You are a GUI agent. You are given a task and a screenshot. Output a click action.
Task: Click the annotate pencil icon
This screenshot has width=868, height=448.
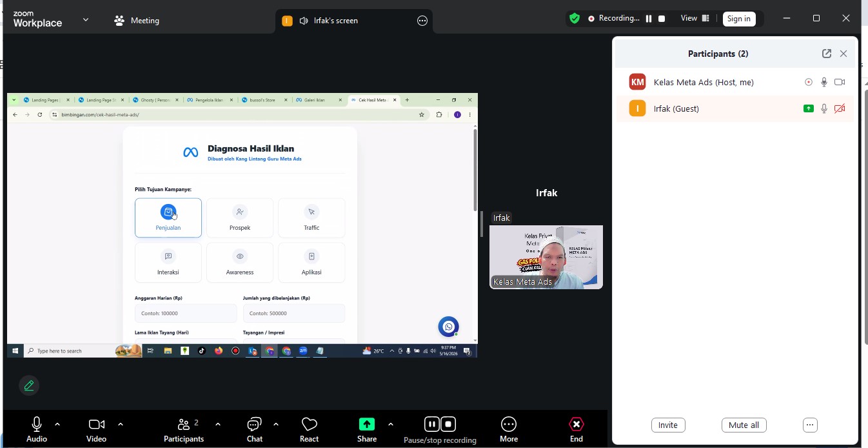point(29,385)
